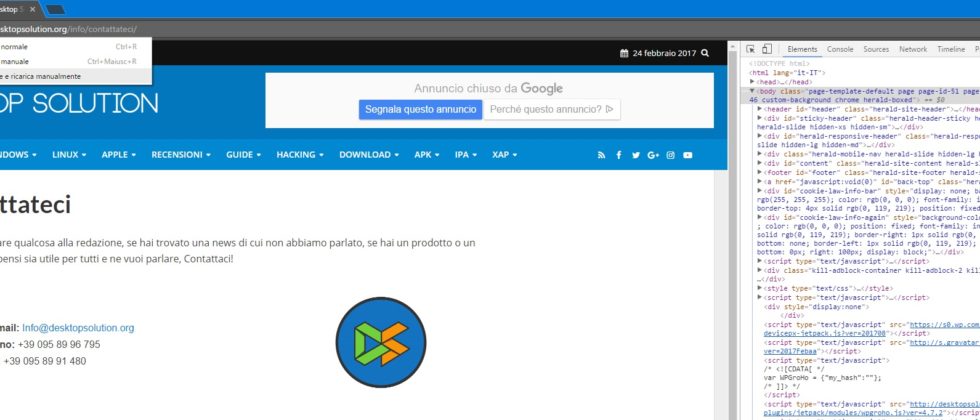This screenshot has height=420, width=980.
Task: Switch to the Network tab
Action: pos(913,49)
